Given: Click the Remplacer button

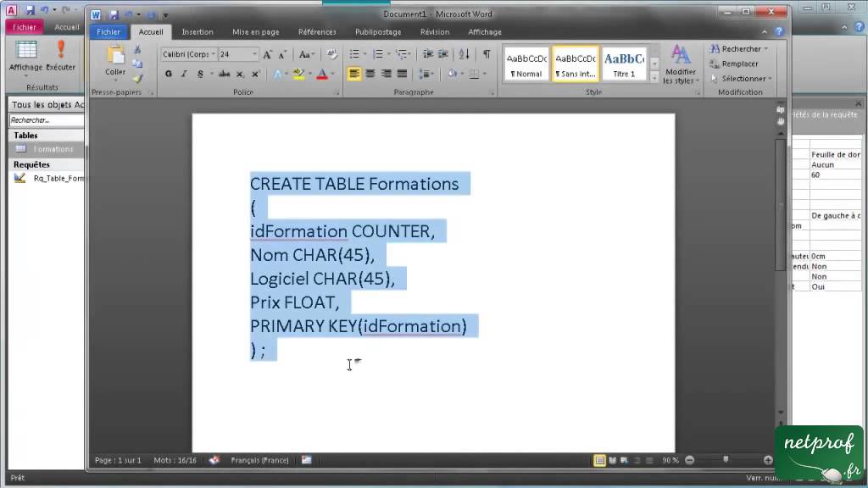Looking at the screenshot, I should pos(734,64).
